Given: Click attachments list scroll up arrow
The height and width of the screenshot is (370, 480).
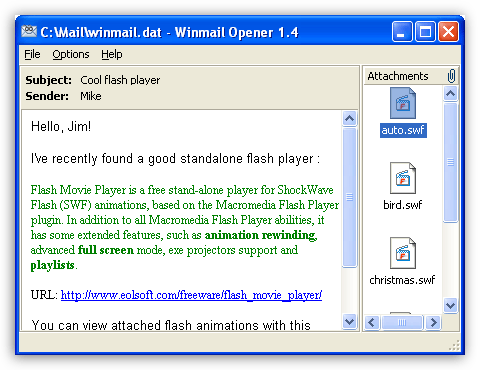Looking at the screenshot, I should click(451, 93).
